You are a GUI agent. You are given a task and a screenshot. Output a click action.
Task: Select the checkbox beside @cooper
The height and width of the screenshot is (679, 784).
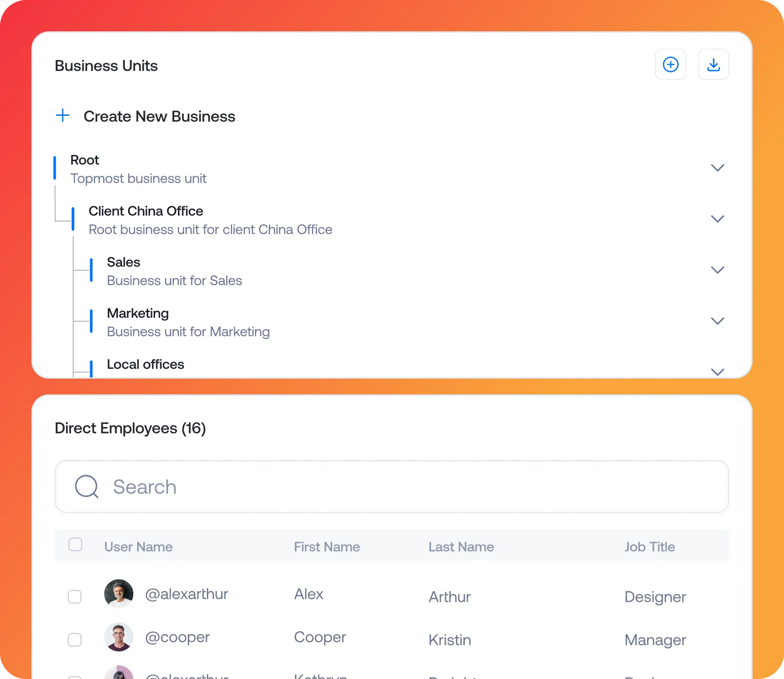[x=74, y=640]
